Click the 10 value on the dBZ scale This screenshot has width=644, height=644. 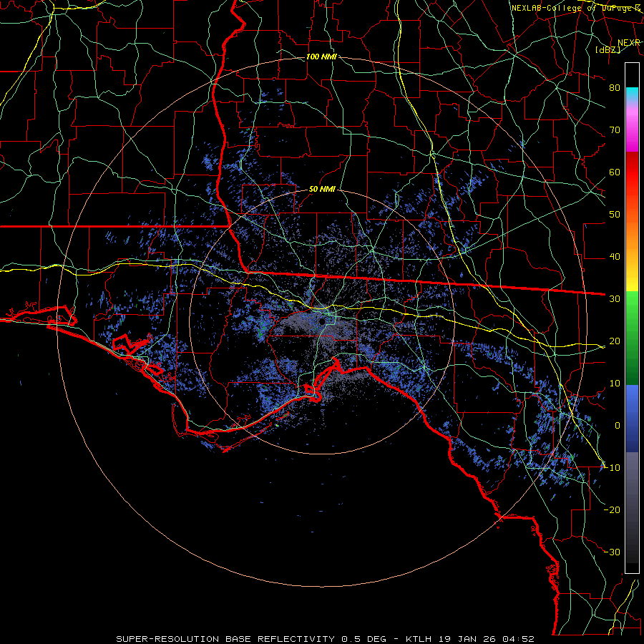click(615, 384)
